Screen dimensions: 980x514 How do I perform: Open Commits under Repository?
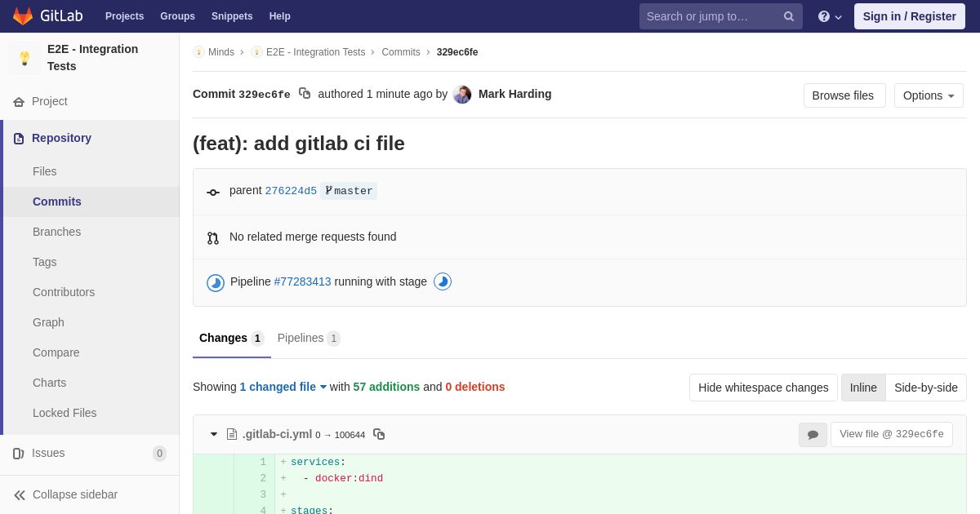(x=90, y=202)
